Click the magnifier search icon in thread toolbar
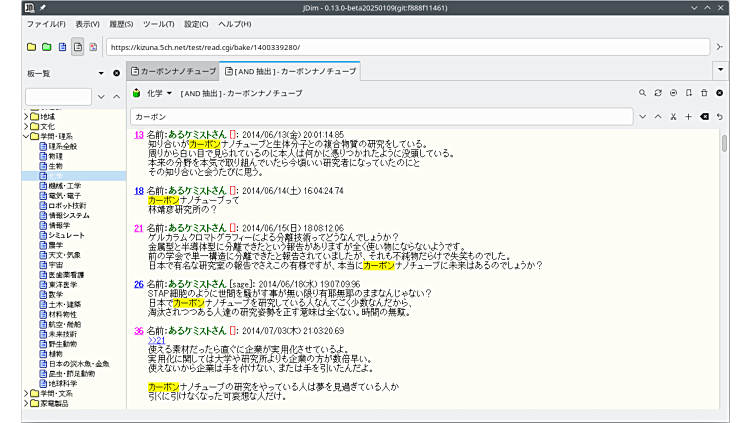The height and width of the screenshot is (423, 752). click(643, 93)
